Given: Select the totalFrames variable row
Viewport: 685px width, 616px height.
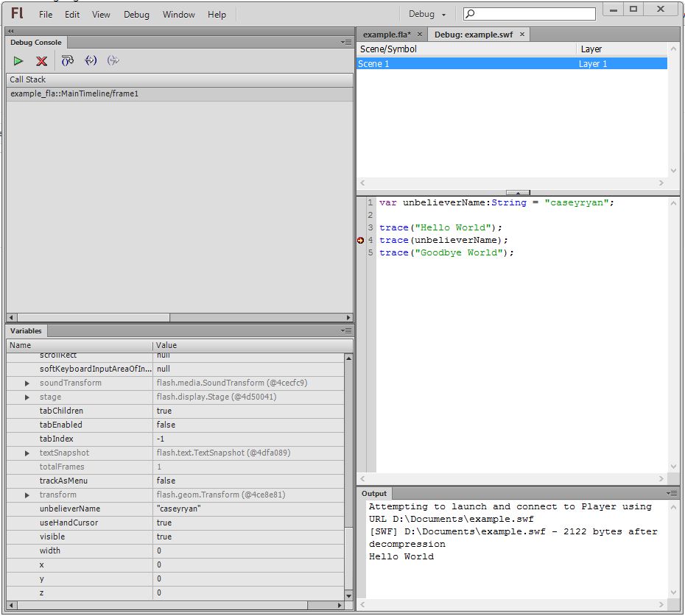Looking at the screenshot, I should 175,467.
